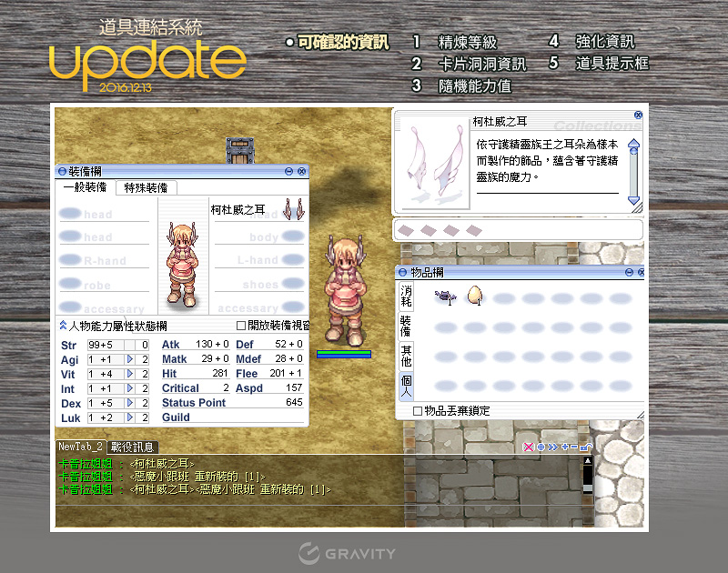The width and height of the screenshot is (728, 573).
Task: Click the double-arrow icon in chat toolbar
Action: 551,447
